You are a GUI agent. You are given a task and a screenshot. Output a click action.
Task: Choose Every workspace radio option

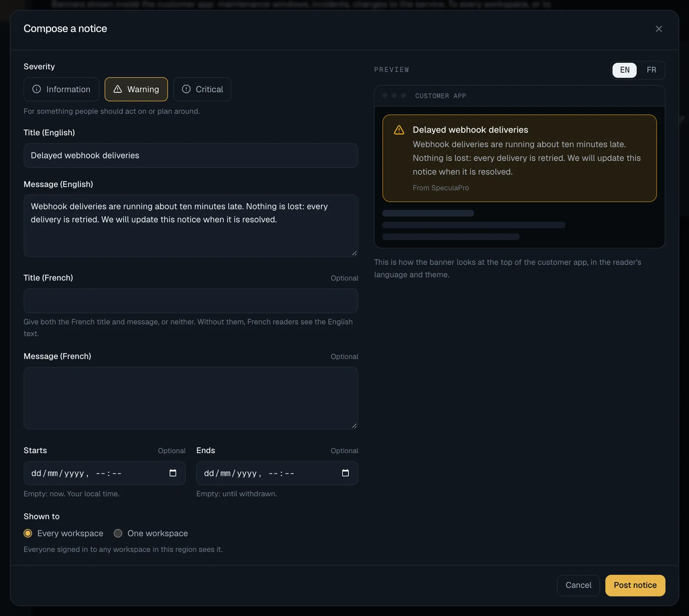[x=28, y=533]
